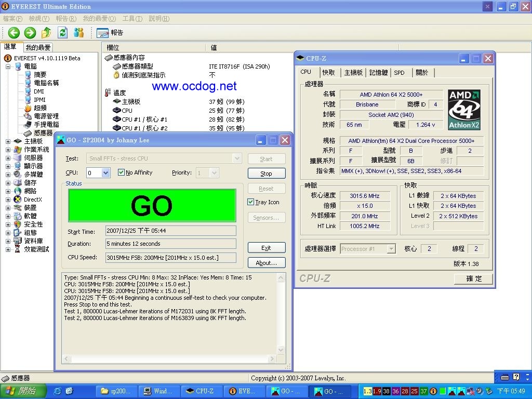Click the Refresh toolbar icon in EVEREST
The height and width of the screenshot is (399, 532).
point(62,33)
